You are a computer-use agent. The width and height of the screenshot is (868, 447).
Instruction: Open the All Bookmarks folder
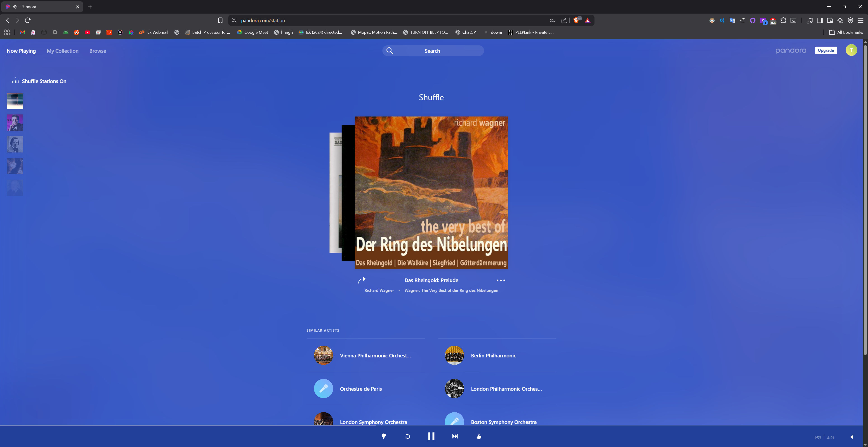coord(846,32)
